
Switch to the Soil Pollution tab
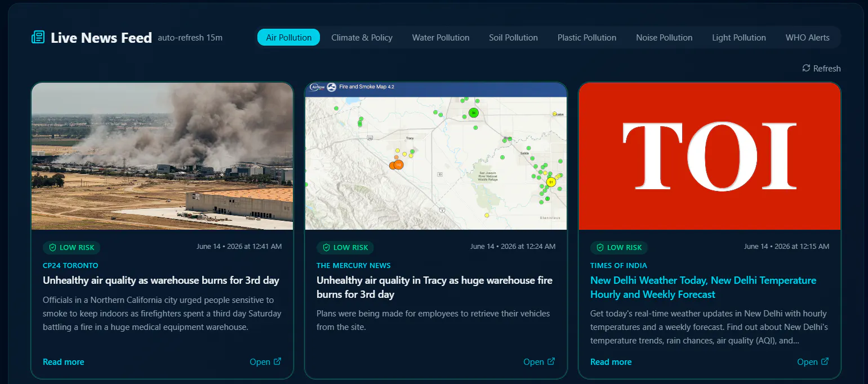click(513, 37)
